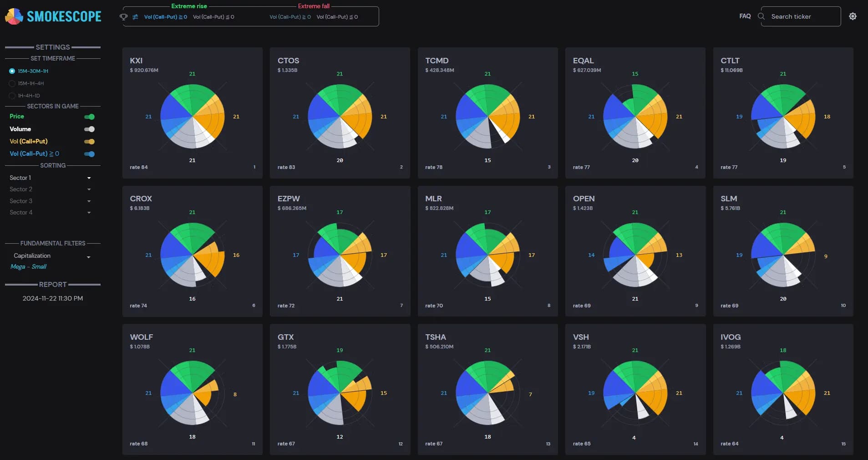Click the '$ 1.775B' value on GTX
The height and width of the screenshot is (460, 868).
tap(287, 347)
